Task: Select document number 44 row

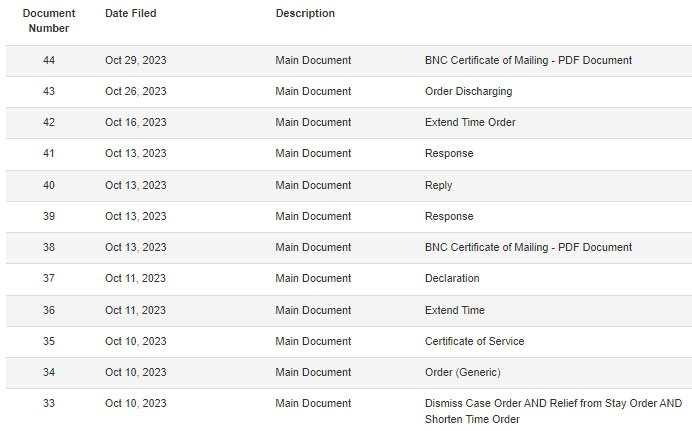Action: 349,60
